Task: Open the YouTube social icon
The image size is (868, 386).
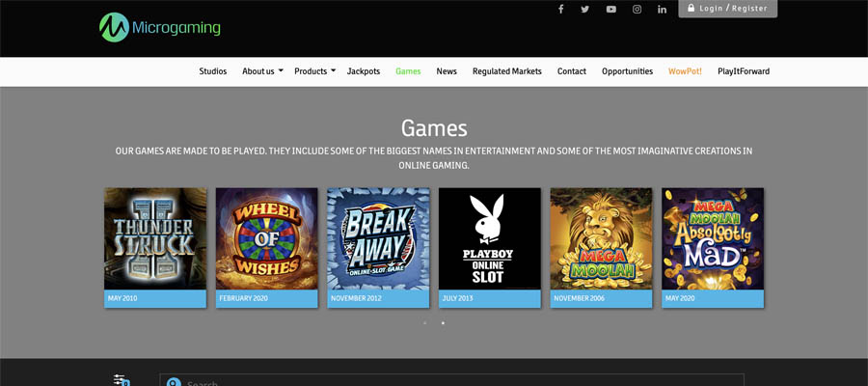Action: pyautogui.click(x=611, y=9)
